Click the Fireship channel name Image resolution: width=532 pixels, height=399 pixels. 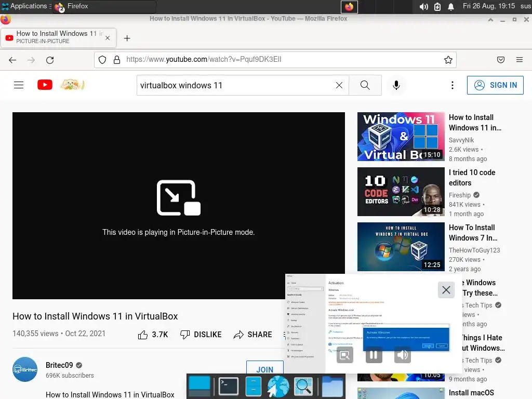pos(460,195)
